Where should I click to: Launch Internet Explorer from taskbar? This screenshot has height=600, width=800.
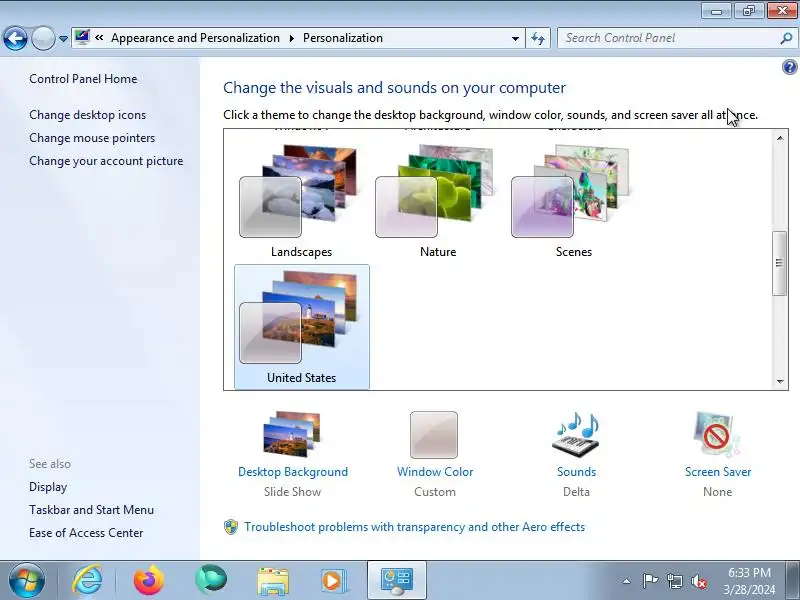pos(87,581)
